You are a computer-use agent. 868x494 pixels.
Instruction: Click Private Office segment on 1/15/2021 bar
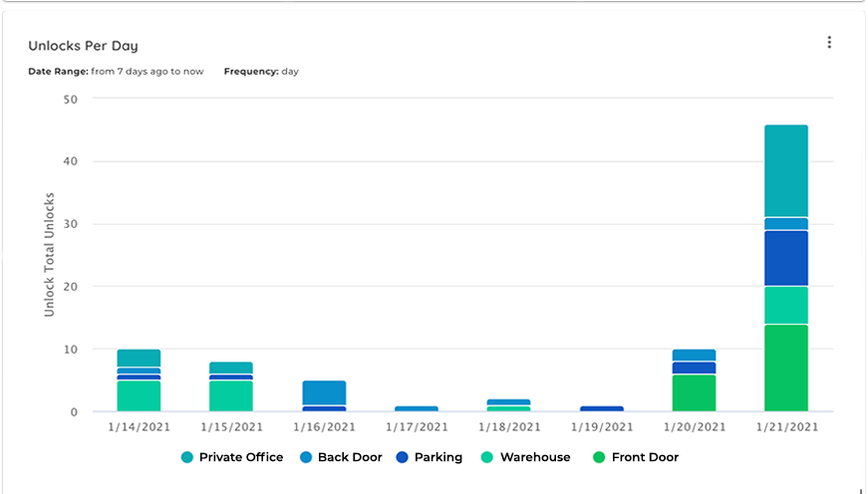231,368
